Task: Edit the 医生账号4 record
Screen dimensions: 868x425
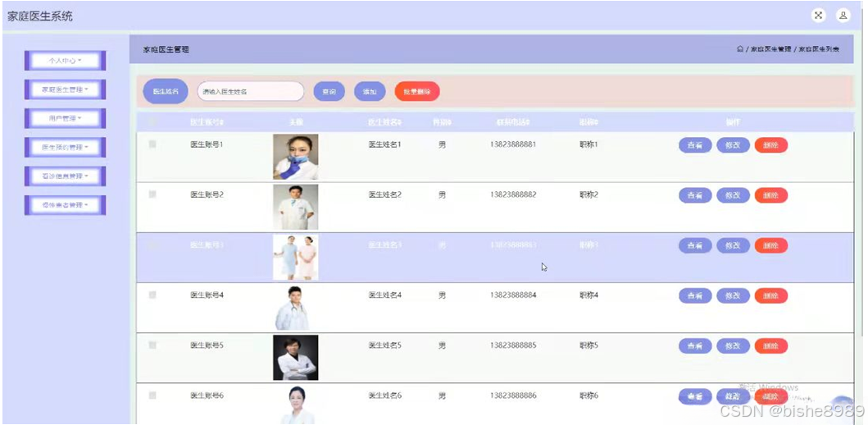Action: (733, 296)
